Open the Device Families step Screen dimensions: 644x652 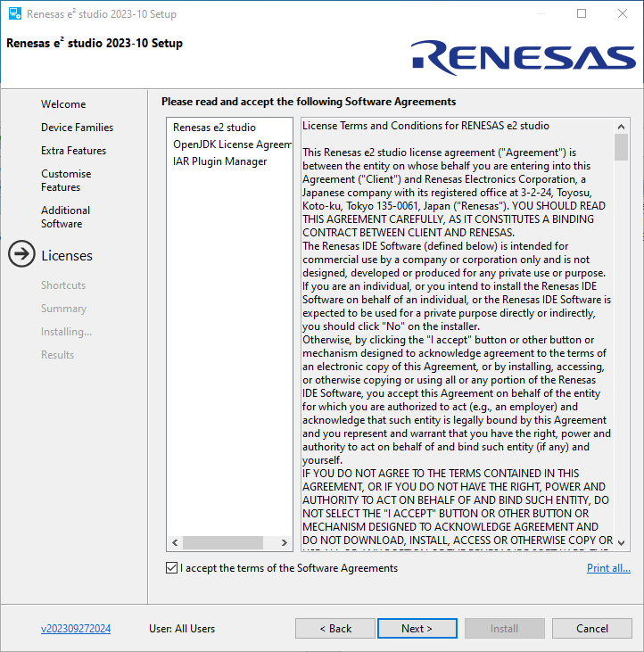click(77, 128)
